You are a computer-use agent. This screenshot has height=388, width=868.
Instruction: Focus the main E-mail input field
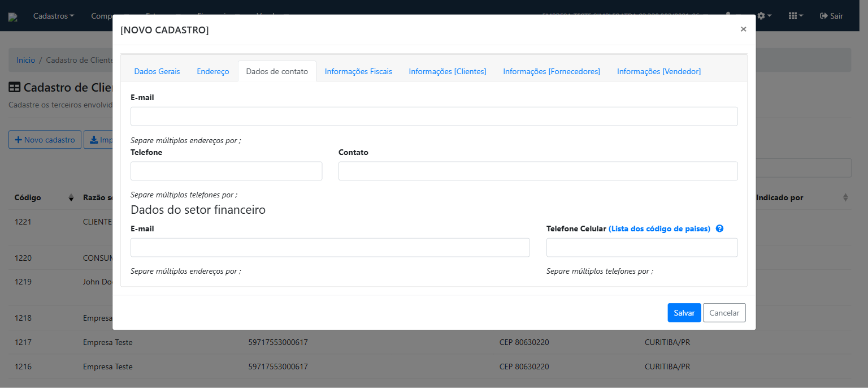point(434,117)
